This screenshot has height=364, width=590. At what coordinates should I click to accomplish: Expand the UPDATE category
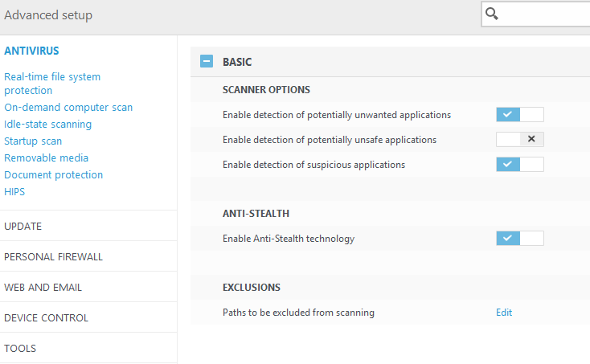click(x=23, y=227)
